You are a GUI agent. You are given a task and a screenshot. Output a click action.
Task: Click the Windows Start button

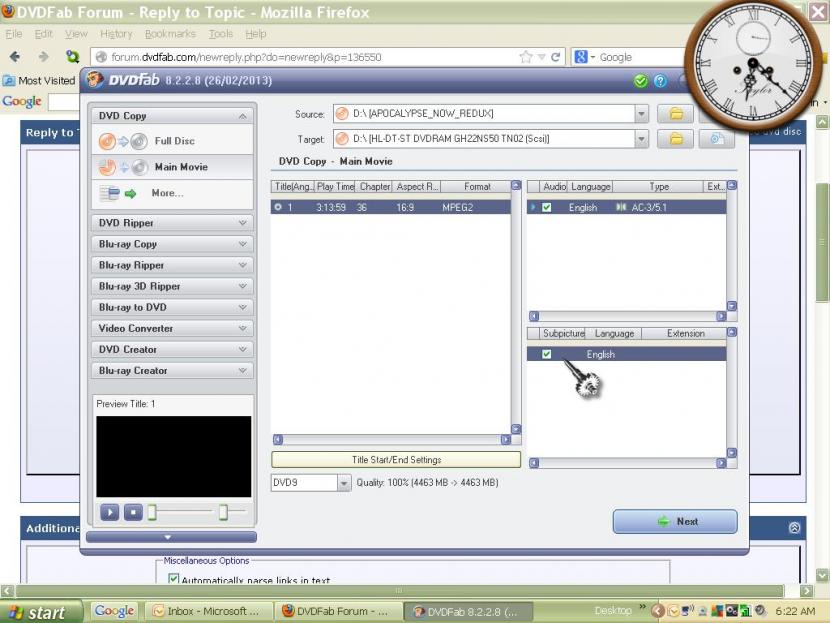40,612
